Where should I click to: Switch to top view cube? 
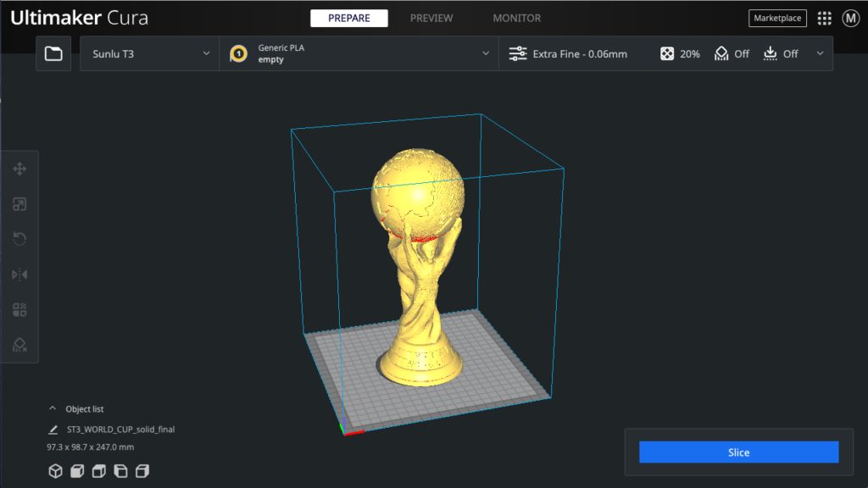99,471
